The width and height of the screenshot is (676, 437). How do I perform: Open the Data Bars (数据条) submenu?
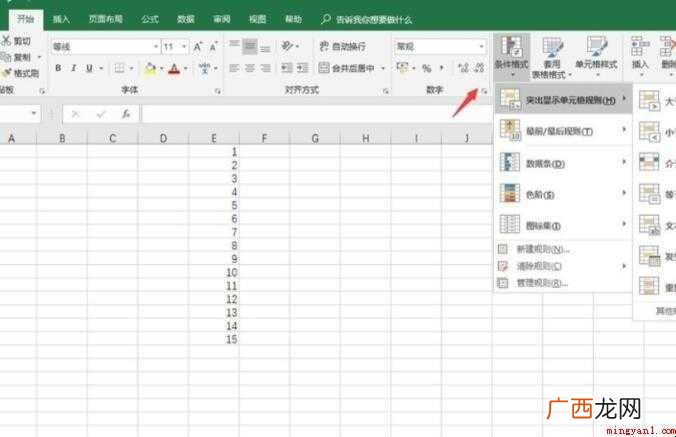pyautogui.click(x=563, y=163)
